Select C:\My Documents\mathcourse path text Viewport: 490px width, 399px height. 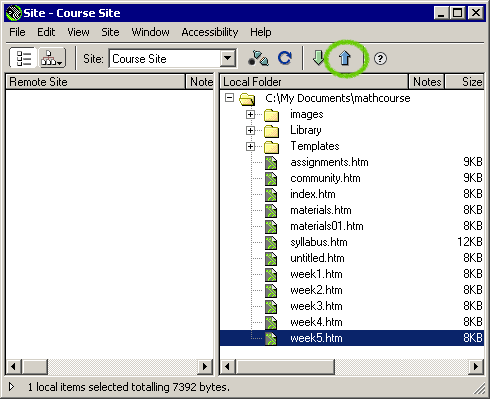(x=338, y=98)
